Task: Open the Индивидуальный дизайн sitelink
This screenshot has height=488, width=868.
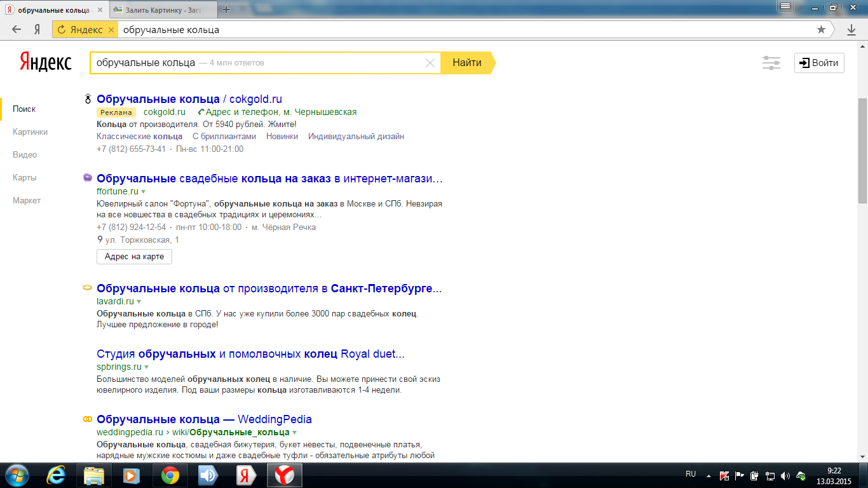Action: click(356, 136)
